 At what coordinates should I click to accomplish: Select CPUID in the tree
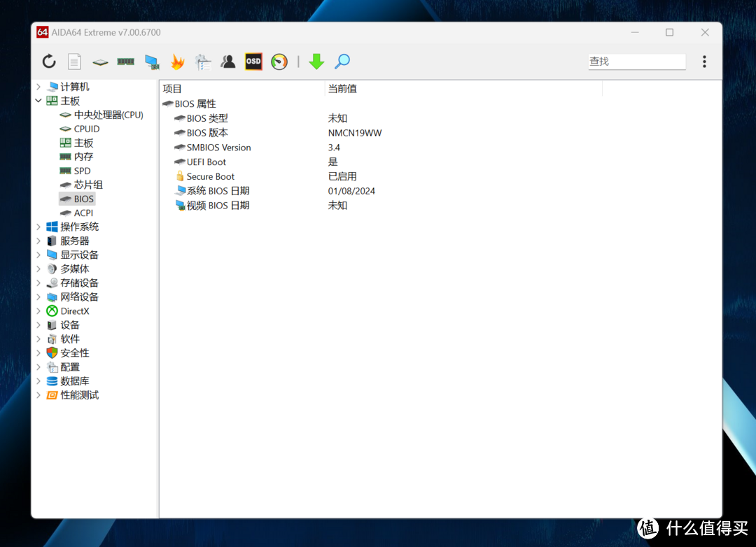click(80, 129)
